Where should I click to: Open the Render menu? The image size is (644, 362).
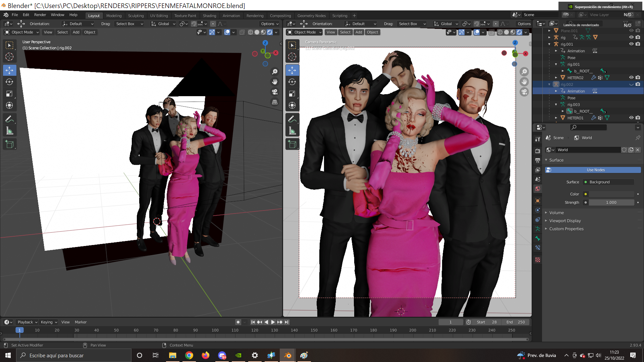(x=40, y=15)
